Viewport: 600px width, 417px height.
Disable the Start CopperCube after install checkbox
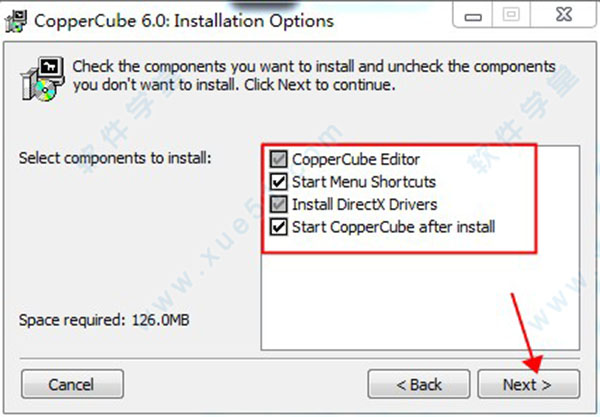(278, 227)
